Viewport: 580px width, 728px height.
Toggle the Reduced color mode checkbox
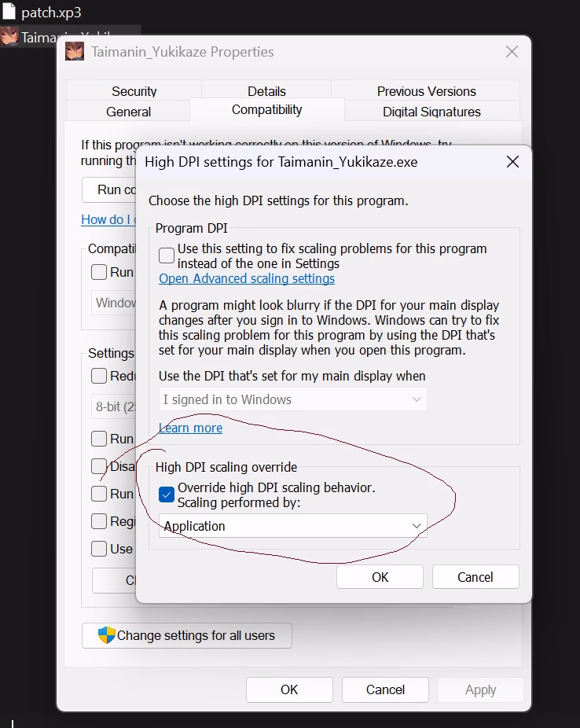click(x=99, y=376)
